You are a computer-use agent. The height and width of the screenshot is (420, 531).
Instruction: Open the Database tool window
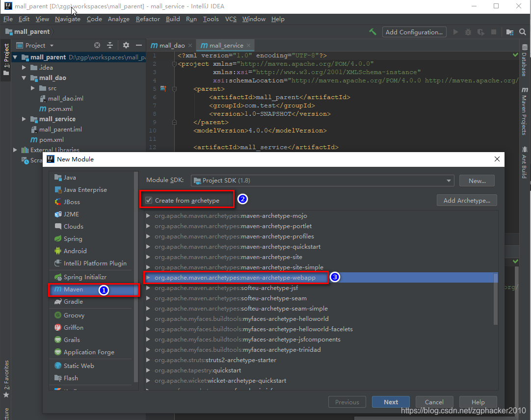(524, 60)
